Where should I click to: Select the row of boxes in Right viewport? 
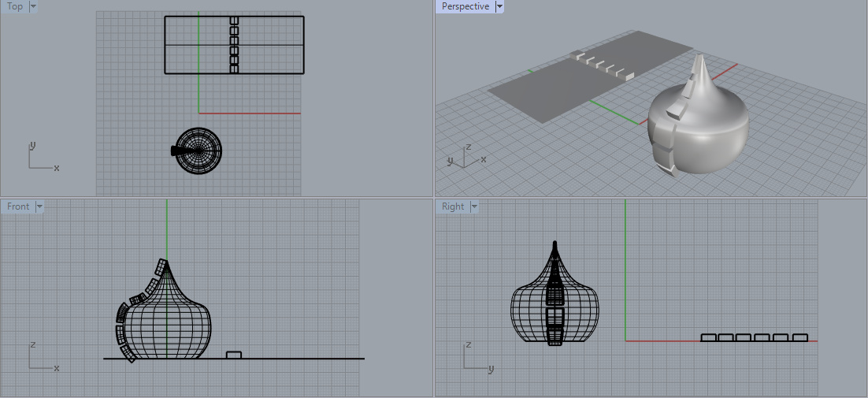[x=754, y=337]
